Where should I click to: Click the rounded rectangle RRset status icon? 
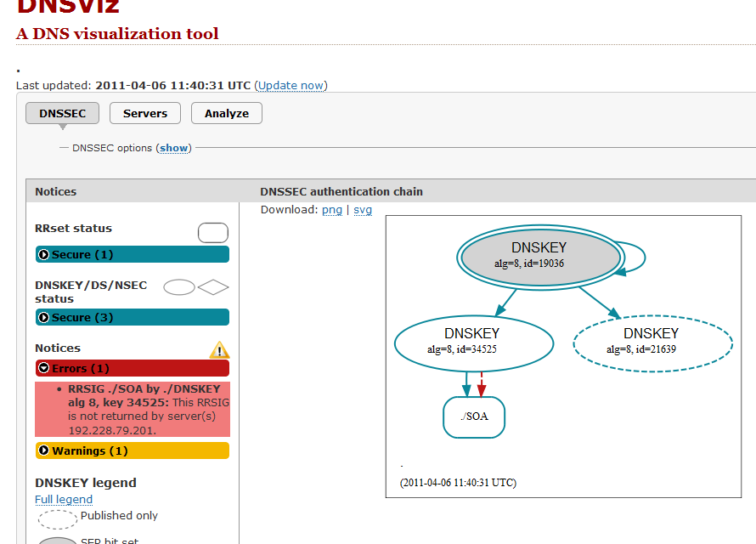pyautogui.click(x=213, y=233)
